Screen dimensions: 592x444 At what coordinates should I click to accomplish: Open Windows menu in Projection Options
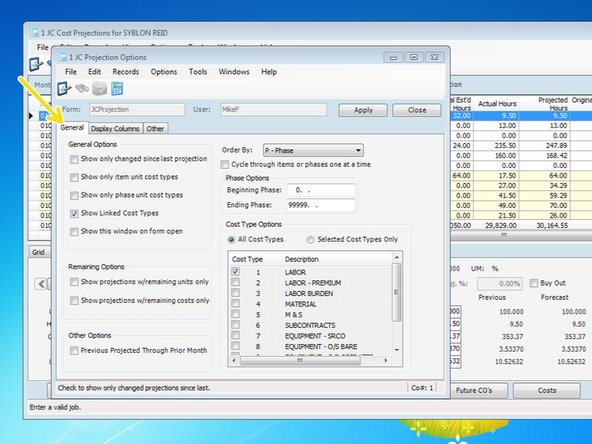coord(234,72)
